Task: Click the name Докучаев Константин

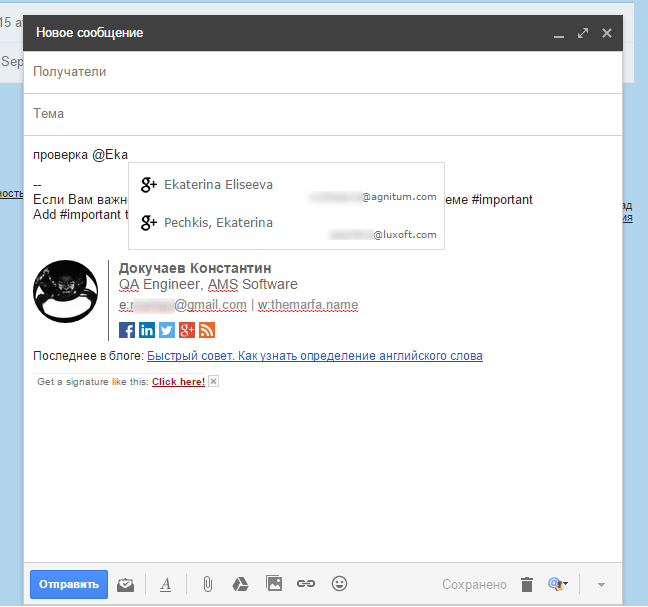Action: [x=195, y=269]
